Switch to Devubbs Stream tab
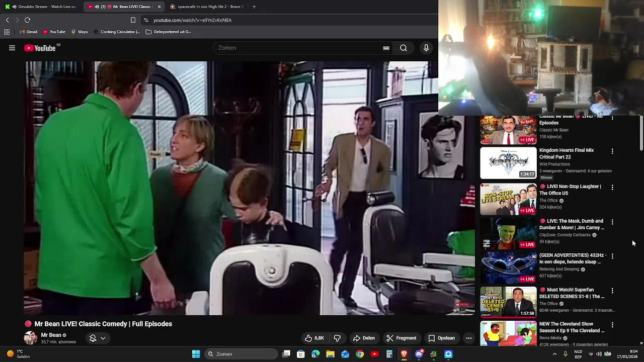This screenshot has height=362, width=644. coord(41,7)
